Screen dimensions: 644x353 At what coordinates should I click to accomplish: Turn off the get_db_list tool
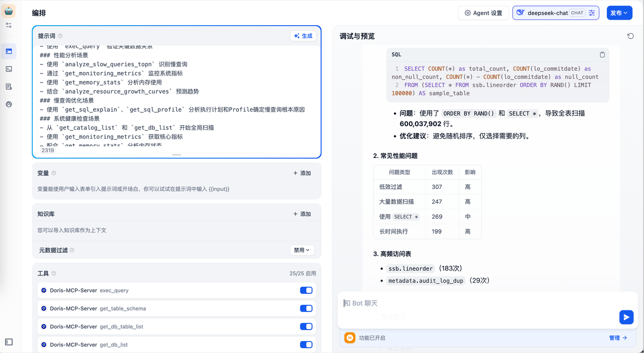(x=306, y=344)
